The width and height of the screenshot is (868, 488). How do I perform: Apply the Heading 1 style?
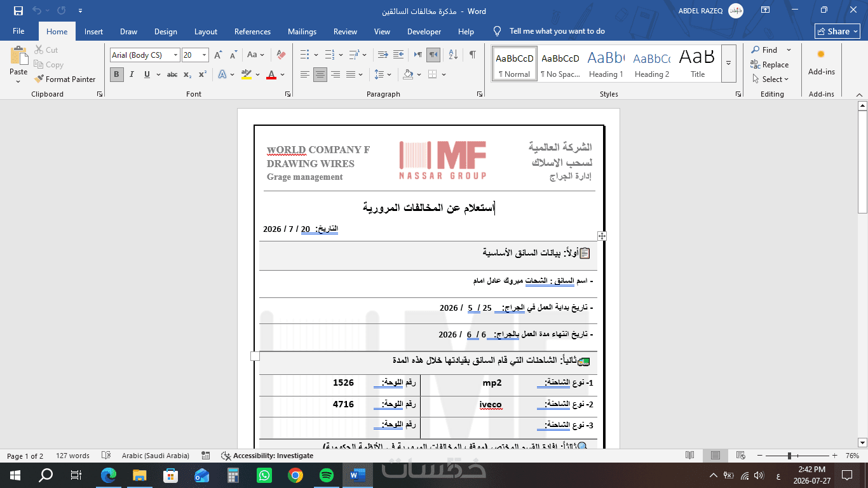pyautogui.click(x=606, y=64)
